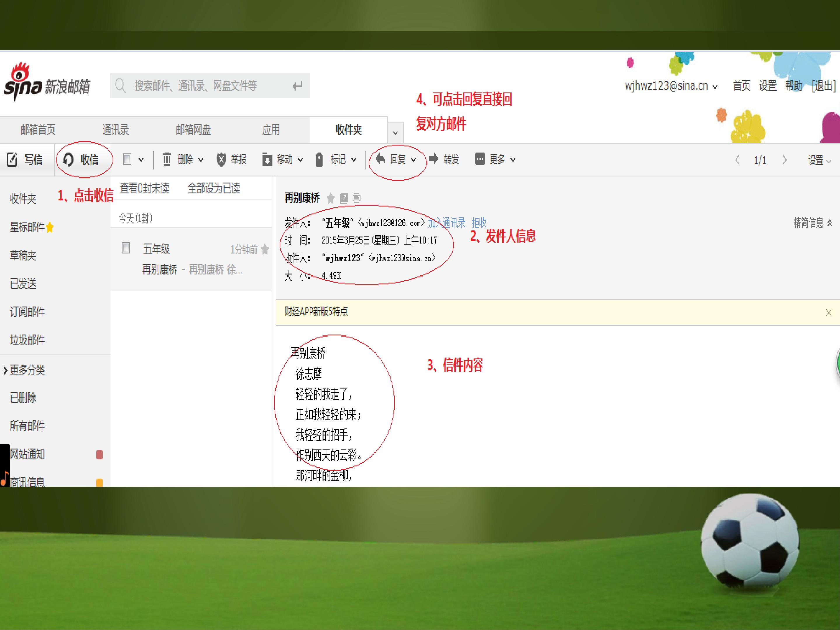Expand the 移动 dropdown arrow
This screenshot has height=630, width=840.
(300, 160)
